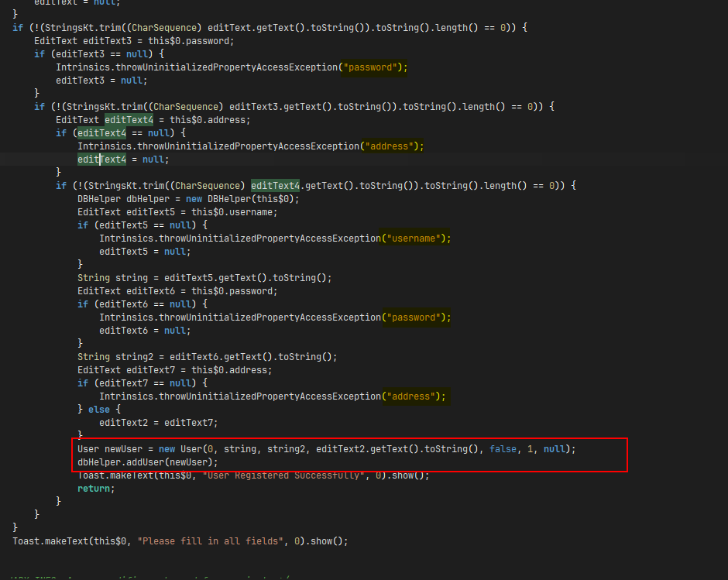Click highlighted editText4 before '.getText()' in the if condition
Viewport: 728px width, 580px height.
pyautogui.click(x=275, y=186)
